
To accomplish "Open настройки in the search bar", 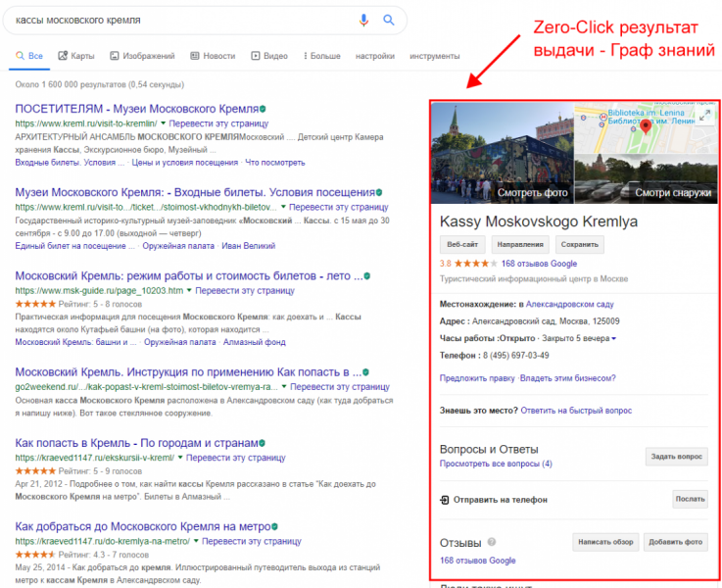I will [375, 56].
